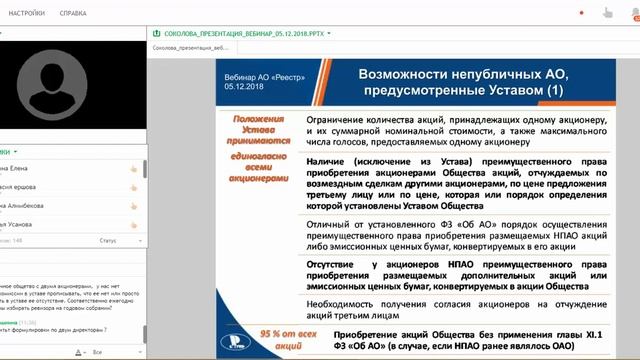Click raised hand icon next to Усанова
The image size is (640, 360).
click(x=133, y=225)
